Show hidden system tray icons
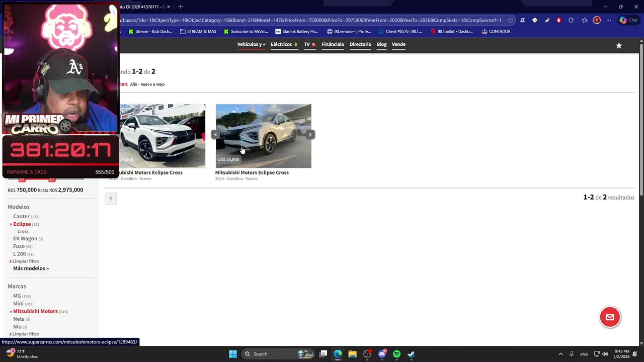The image size is (644, 362). pyautogui.click(x=560, y=354)
